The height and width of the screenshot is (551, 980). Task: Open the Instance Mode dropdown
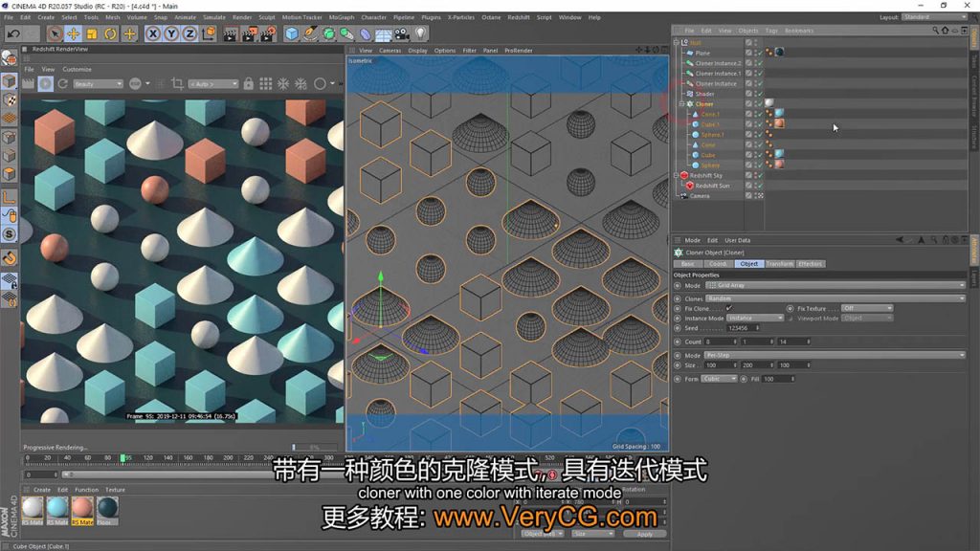click(755, 319)
